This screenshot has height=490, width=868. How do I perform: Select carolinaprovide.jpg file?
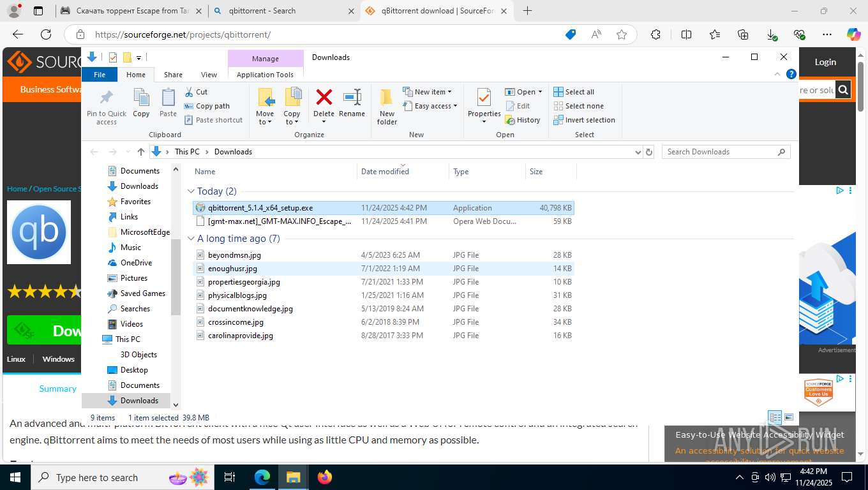click(x=384, y=336)
